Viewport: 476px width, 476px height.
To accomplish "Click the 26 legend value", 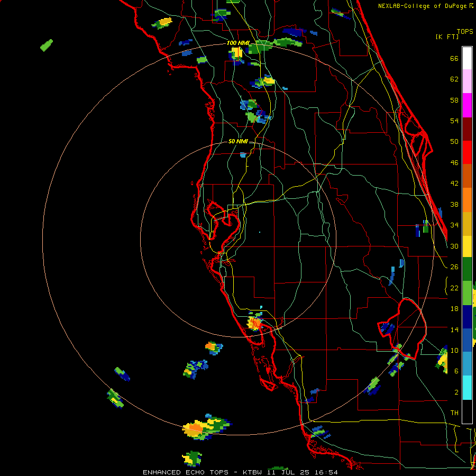I will pos(454,267).
